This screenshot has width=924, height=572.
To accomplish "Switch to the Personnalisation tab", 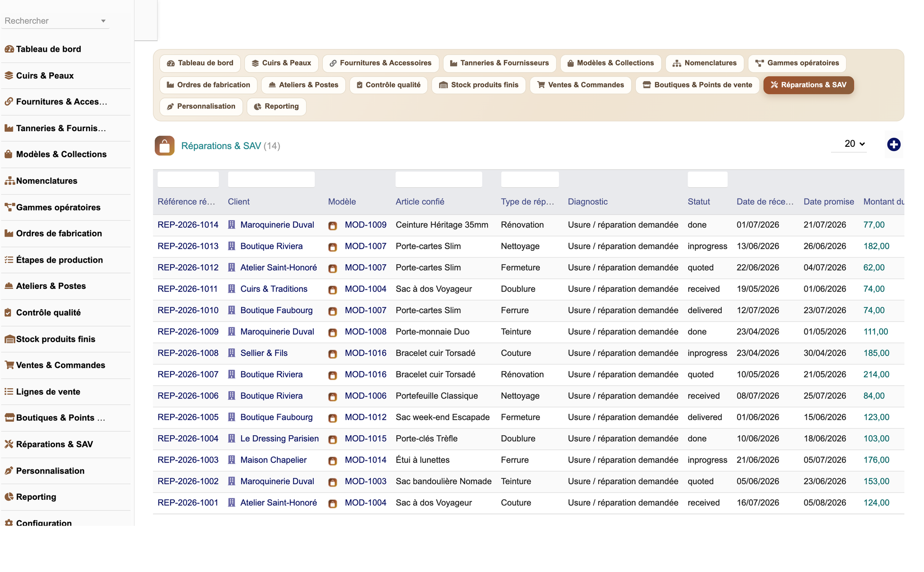I will pyautogui.click(x=201, y=106).
